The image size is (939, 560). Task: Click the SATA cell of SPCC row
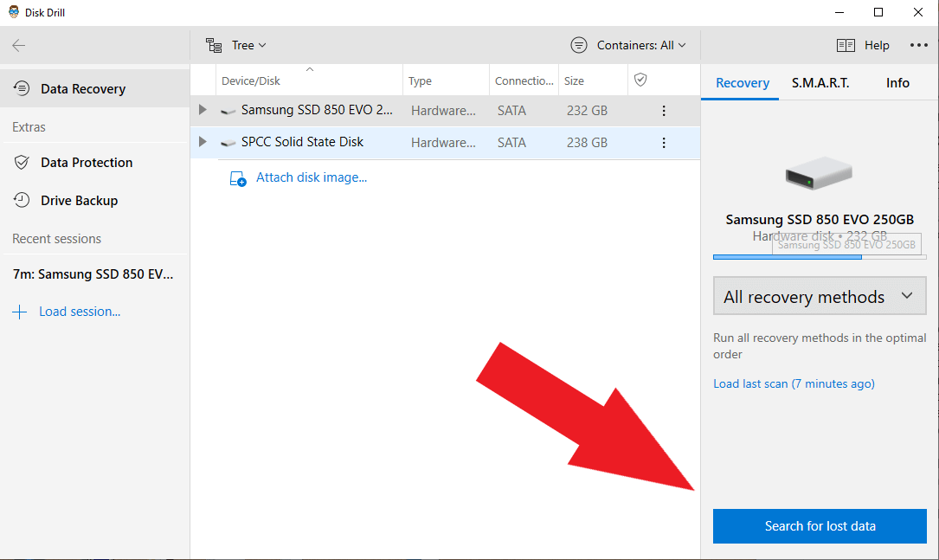click(512, 143)
